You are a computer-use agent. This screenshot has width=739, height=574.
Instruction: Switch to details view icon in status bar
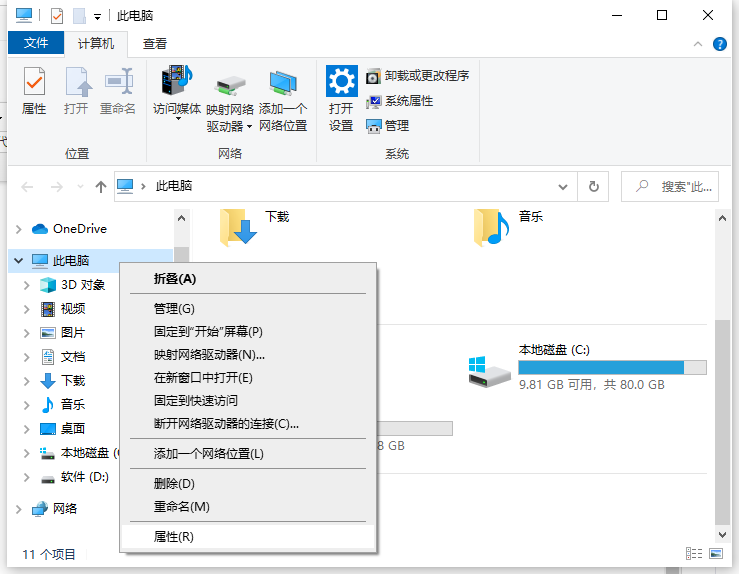(x=694, y=553)
